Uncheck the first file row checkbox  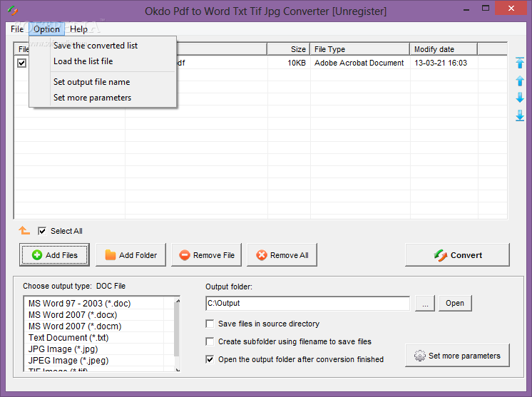click(x=21, y=63)
